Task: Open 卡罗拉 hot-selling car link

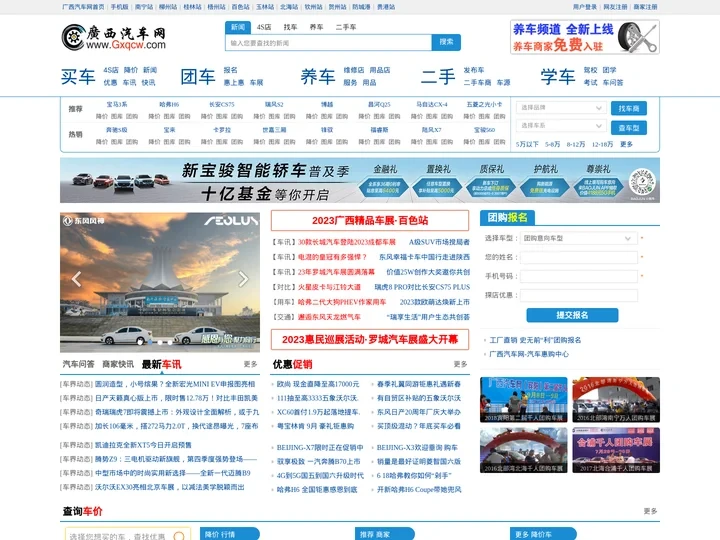Action: click(222, 130)
